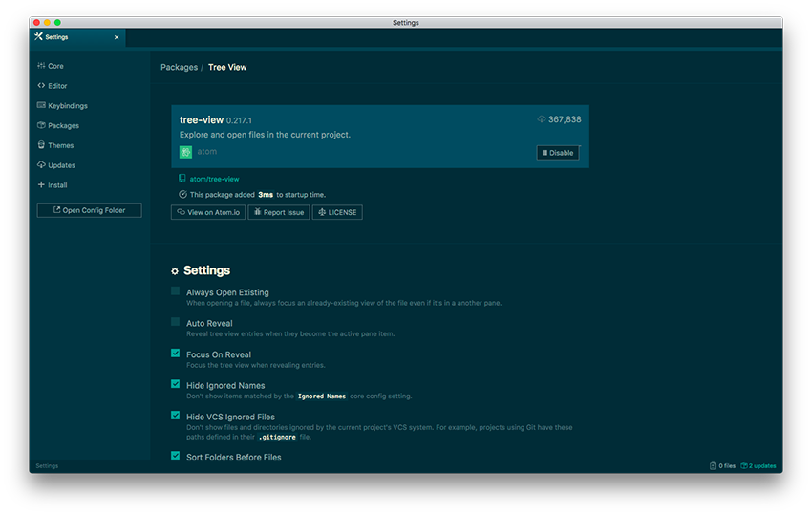Click the Themes paint bucket icon
Viewport: 812px width, 515px height.
coord(41,145)
